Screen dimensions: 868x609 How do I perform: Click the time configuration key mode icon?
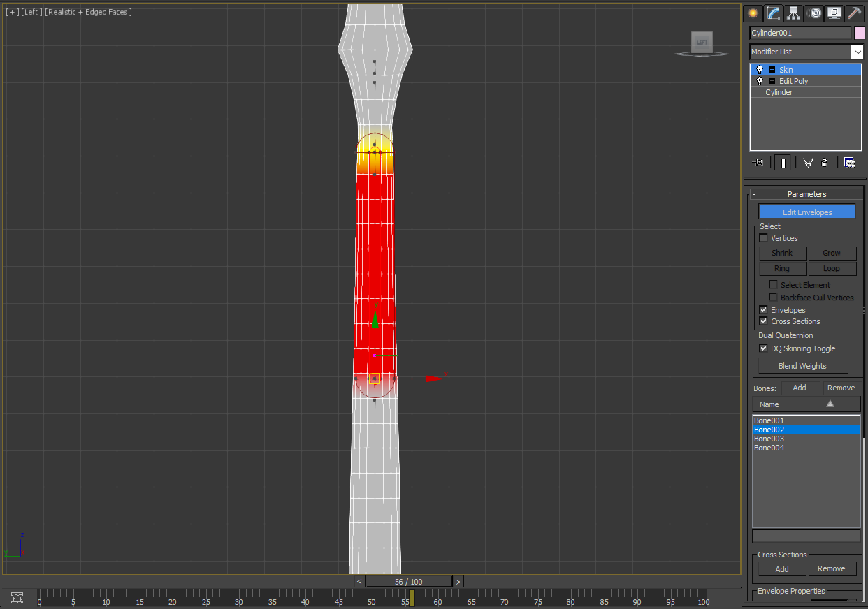coord(17,598)
